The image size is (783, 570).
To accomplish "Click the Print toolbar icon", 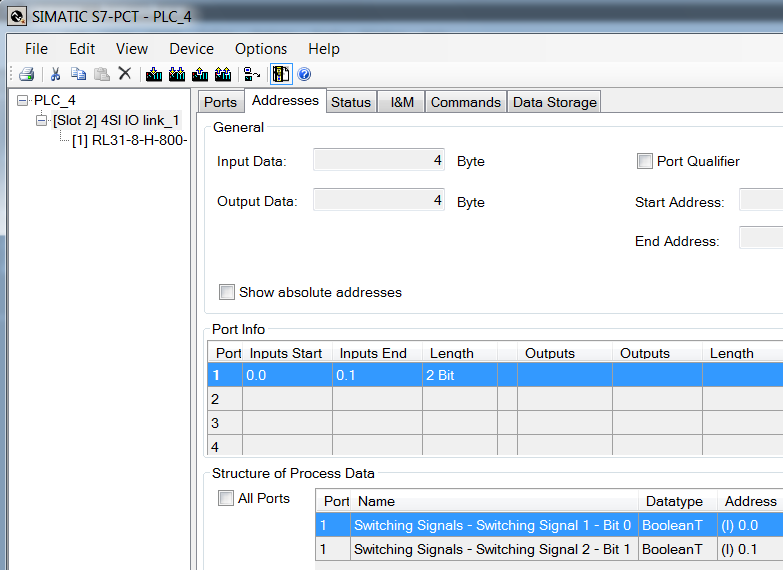I will coord(26,74).
